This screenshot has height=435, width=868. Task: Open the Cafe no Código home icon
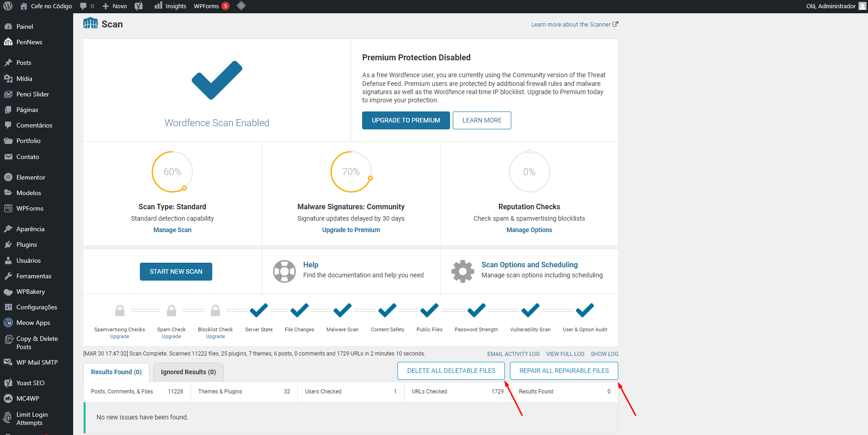tap(24, 6)
